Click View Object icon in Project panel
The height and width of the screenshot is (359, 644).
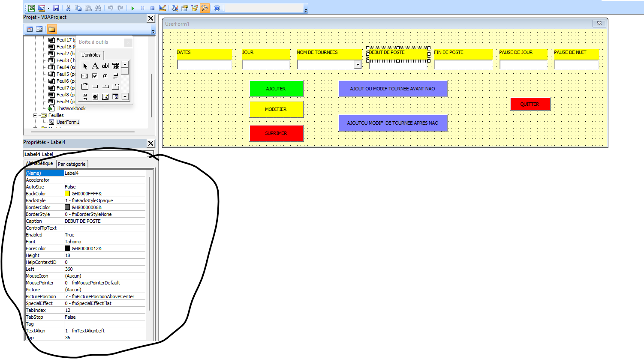(x=39, y=29)
